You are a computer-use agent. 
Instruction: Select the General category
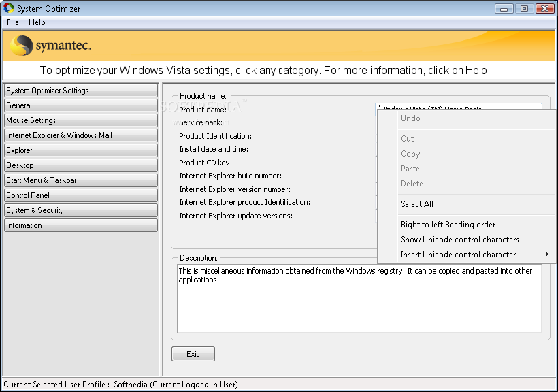tap(81, 105)
